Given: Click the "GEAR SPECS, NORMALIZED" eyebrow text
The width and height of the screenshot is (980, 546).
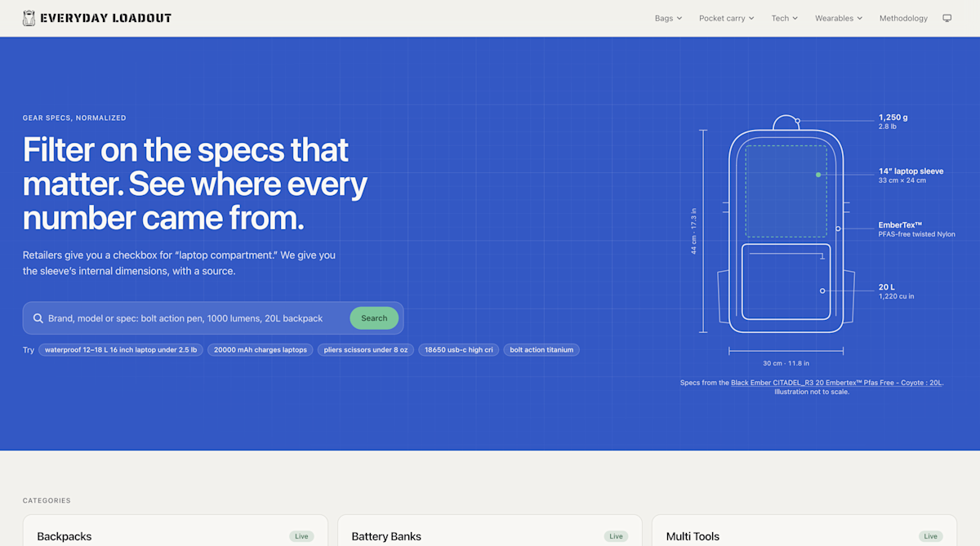Looking at the screenshot, I should [74, 118].
